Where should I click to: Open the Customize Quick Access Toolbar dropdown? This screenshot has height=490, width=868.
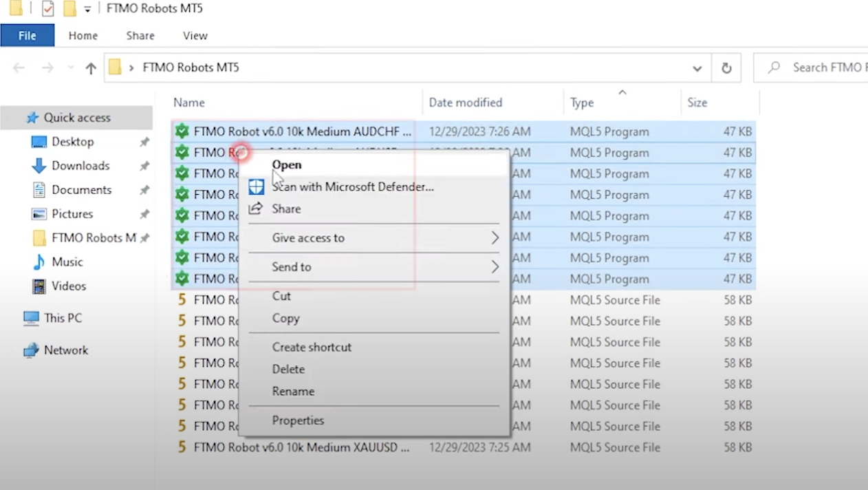pyautogui.click(x=87, y=10)
